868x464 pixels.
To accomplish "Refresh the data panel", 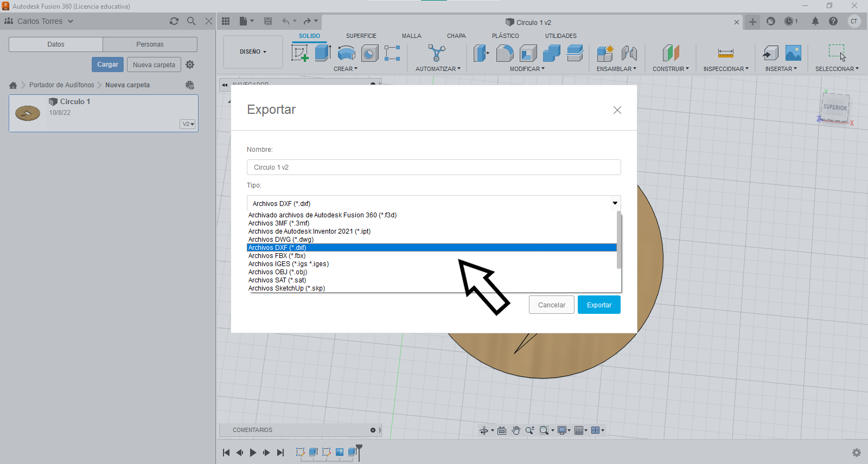I will 174,21.
